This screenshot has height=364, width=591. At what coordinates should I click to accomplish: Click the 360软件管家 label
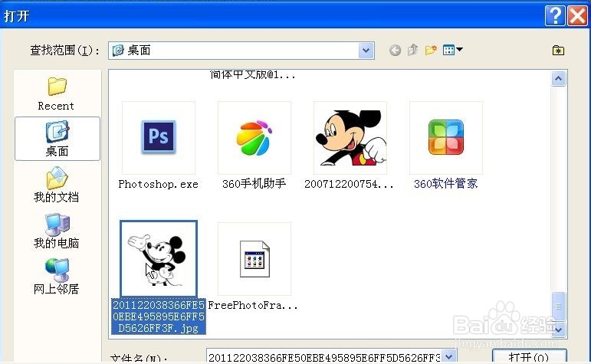click(x=446, y=183)
